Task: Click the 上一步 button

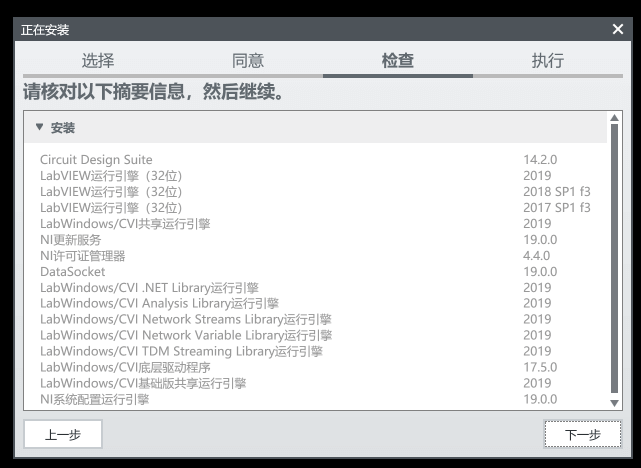Action: 63,434
